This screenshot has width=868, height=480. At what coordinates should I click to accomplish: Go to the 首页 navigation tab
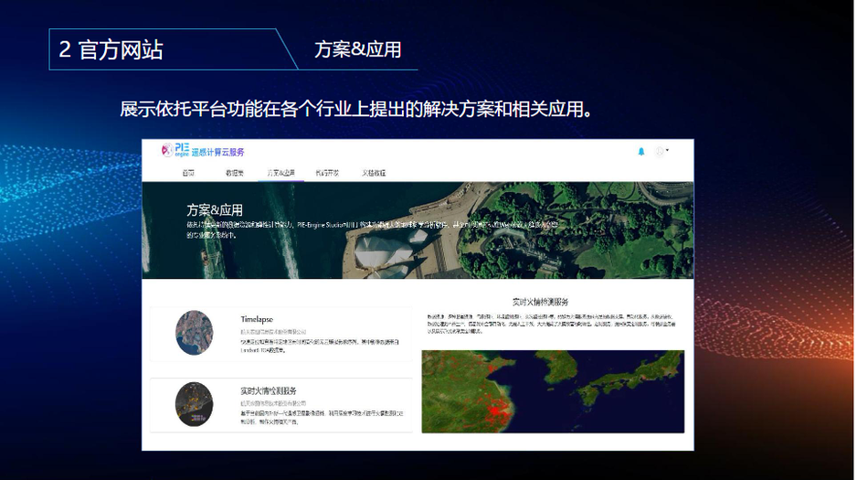click(x=188, y=173)
